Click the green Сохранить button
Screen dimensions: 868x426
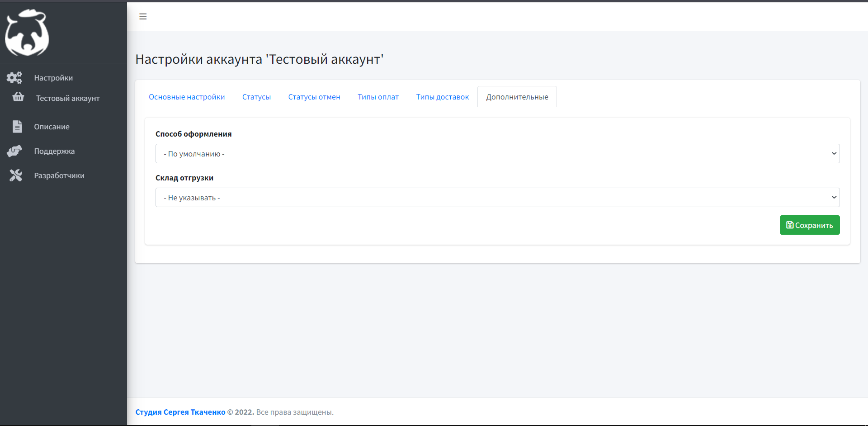[x=810, y=225]
